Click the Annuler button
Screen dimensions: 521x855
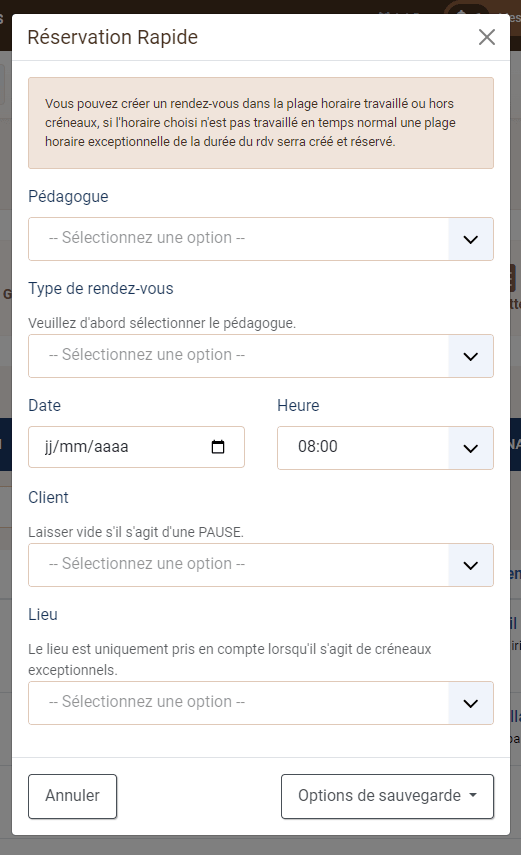point(73,796)
